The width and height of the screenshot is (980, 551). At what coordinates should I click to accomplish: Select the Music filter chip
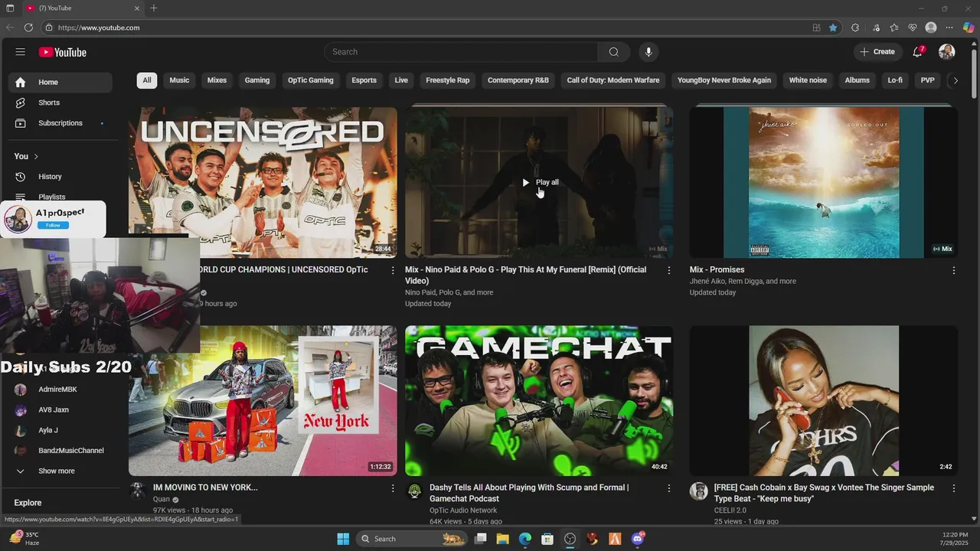(x=179, y=80)
